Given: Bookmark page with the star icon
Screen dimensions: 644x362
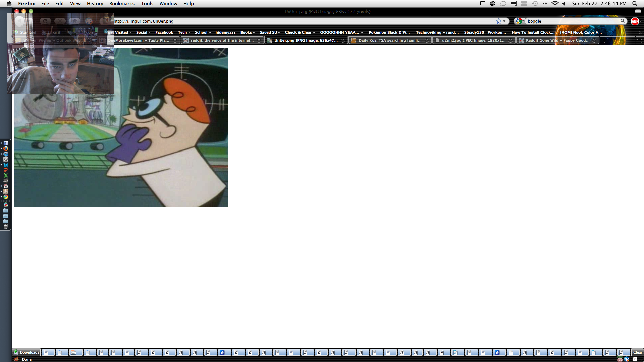Looking at the screenshot, I should (x=498, y=21).
